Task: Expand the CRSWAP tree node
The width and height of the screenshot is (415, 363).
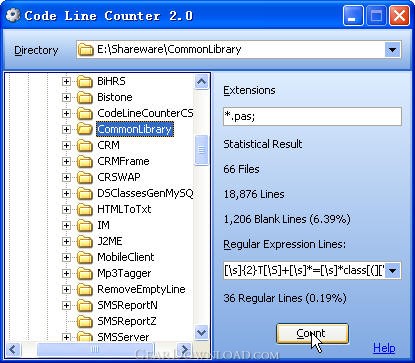Action: coord(66,177)
